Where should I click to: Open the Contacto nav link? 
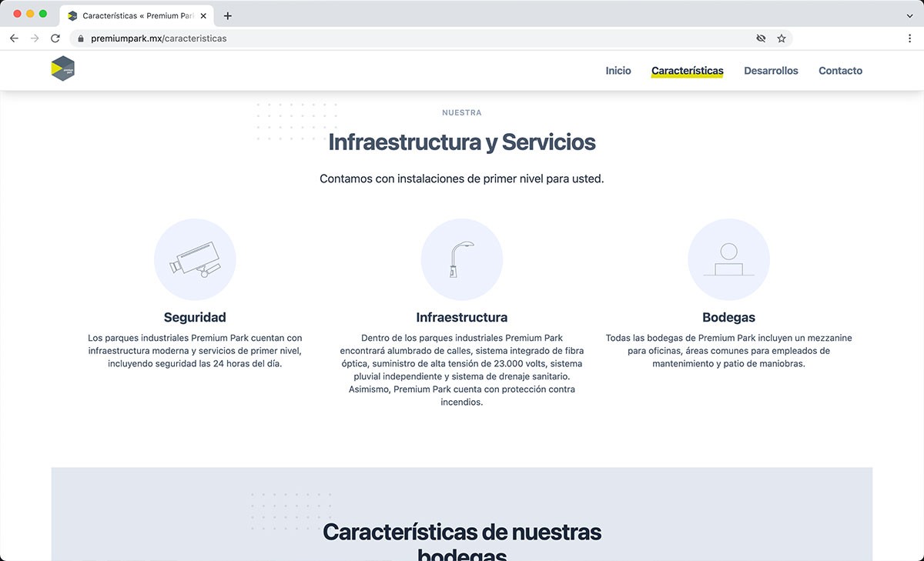coord(840,71)
